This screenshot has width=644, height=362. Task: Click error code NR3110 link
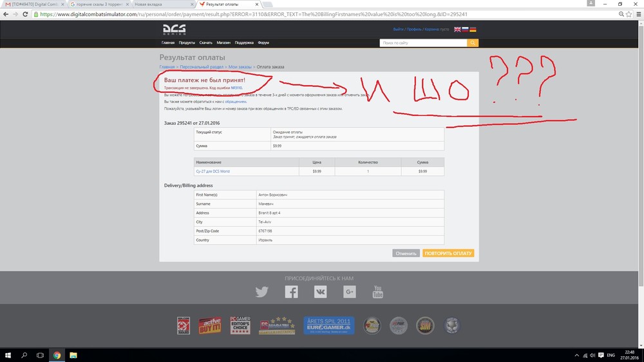[236, 88]
